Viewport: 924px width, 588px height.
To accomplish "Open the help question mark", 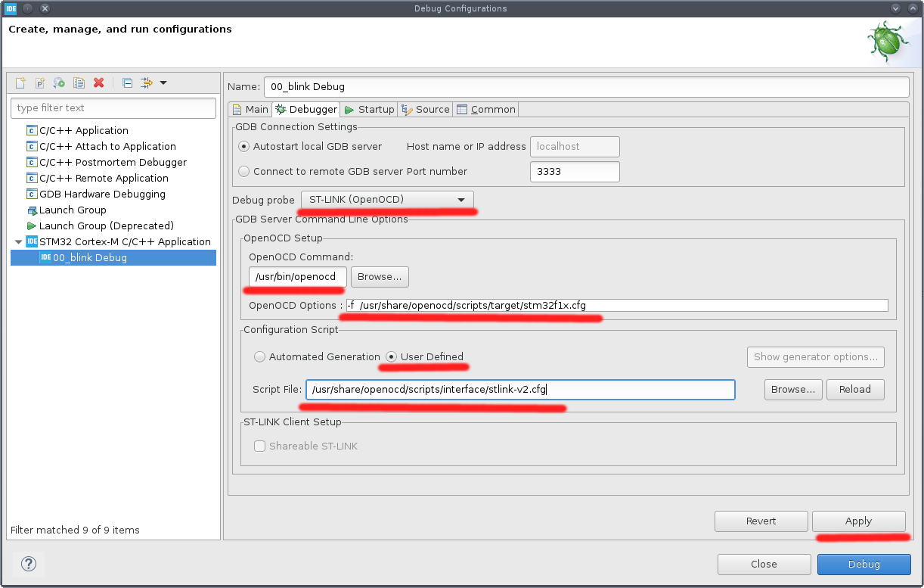I will tap(28, 564).
